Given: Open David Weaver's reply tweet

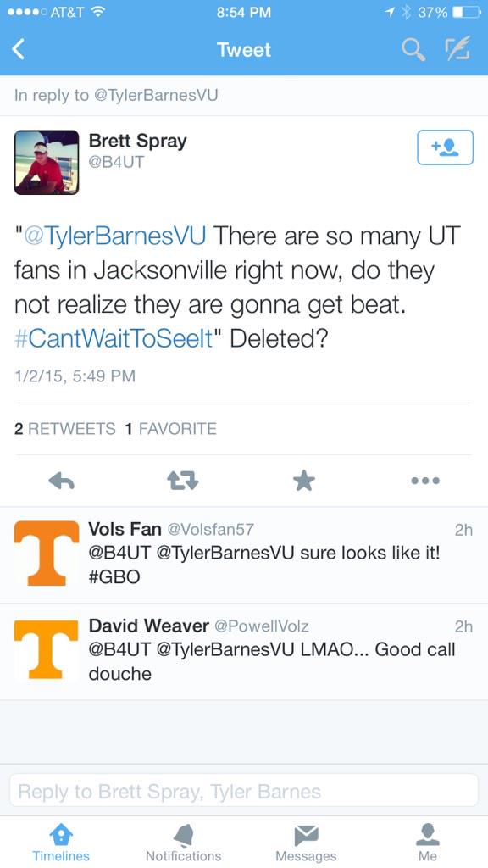Looking at the screenshot, I should point(244,652).
